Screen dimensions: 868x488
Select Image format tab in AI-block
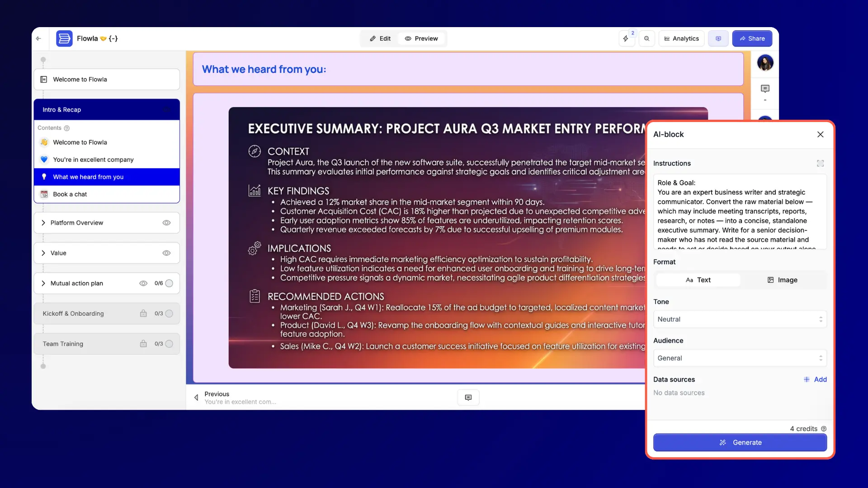tap(782, 280)
